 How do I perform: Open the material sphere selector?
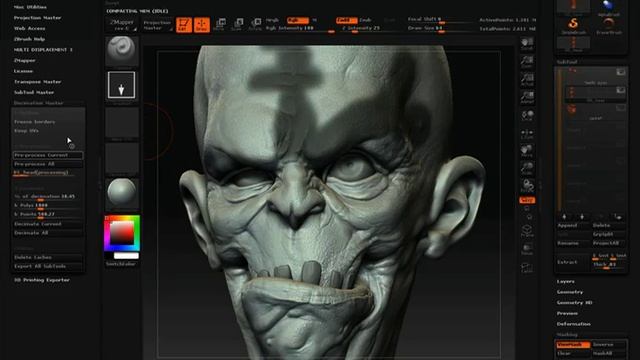pos(122,193)
